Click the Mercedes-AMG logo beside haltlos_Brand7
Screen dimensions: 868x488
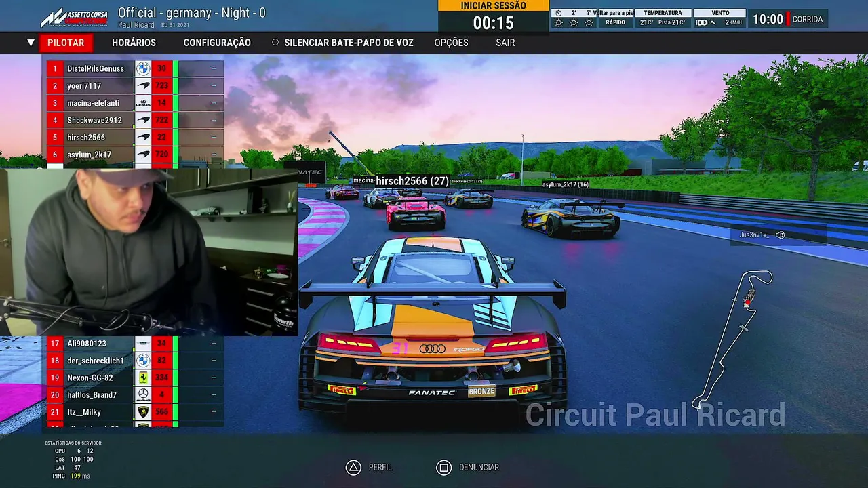[x=143, y=395]
